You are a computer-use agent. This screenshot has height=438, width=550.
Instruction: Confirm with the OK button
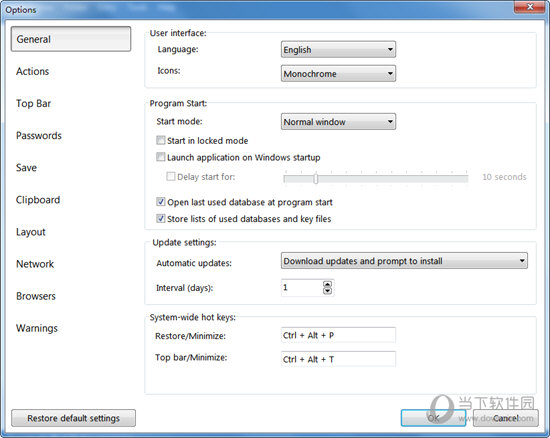(x=433, y=418)
